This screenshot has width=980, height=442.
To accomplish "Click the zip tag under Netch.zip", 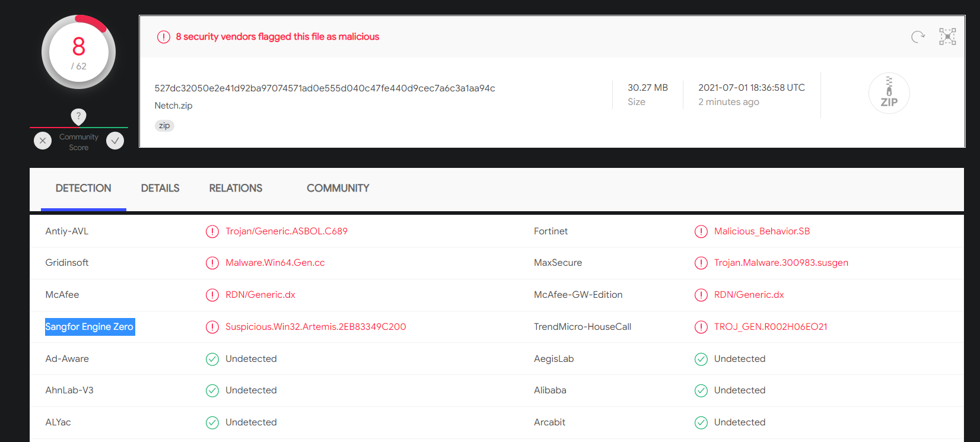I will [x=164, y=126].
